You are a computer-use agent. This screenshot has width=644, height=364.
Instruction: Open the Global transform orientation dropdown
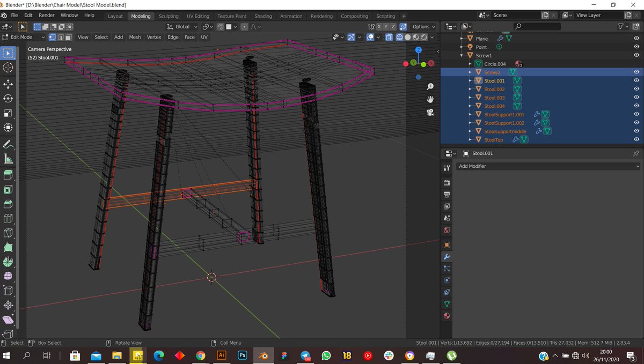(181, 26)
